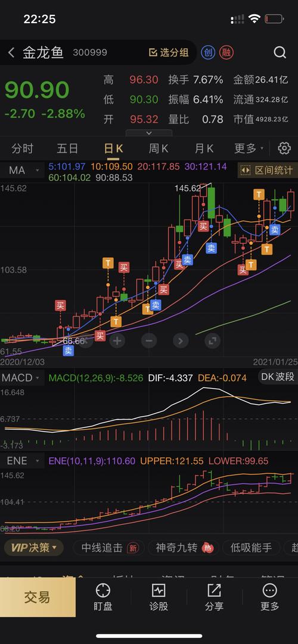This screenshot has height=644, width=298.
Task: Tap the 金额 26.41亿 value
Action: point(272,80)
